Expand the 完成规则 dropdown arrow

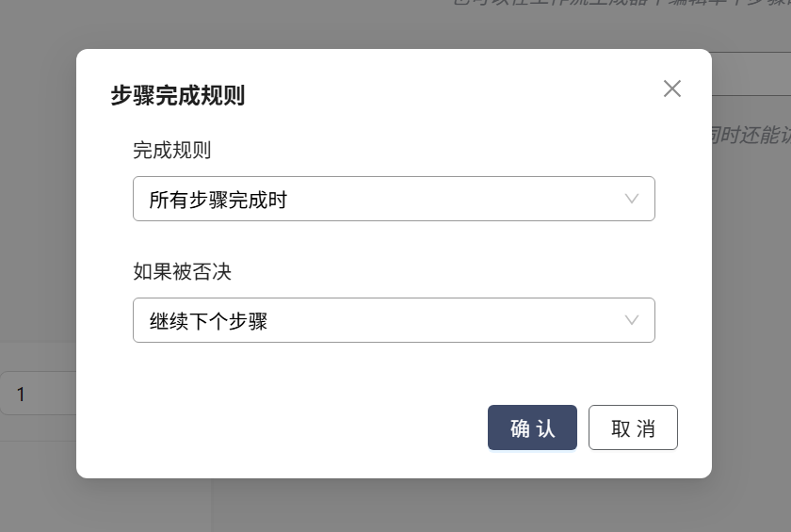coord(632,199)
